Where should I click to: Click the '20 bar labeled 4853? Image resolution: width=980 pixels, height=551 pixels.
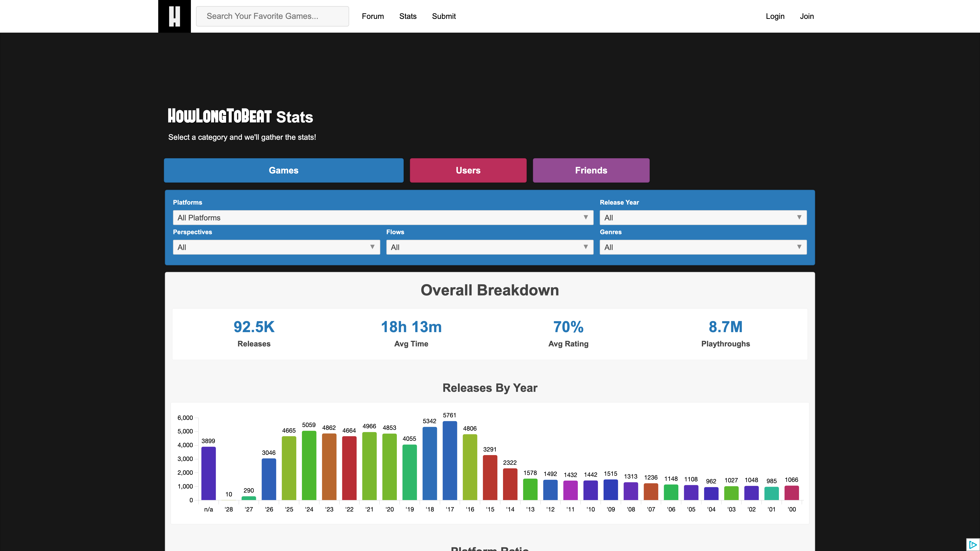389,467
